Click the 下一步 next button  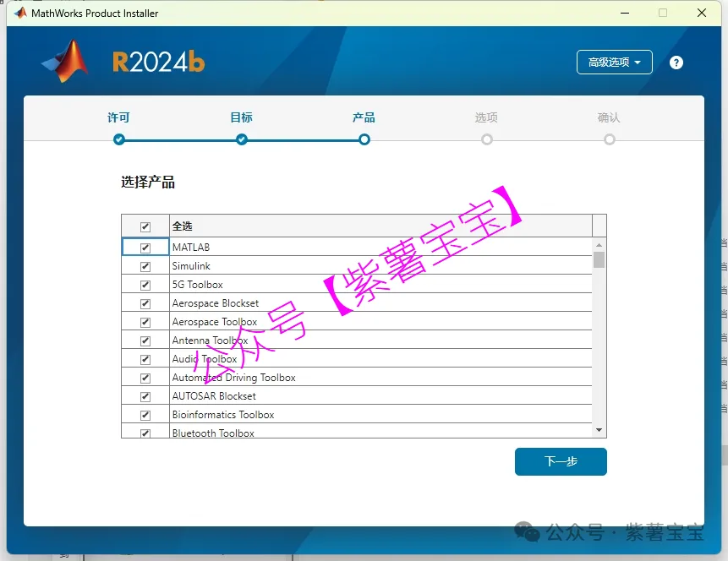pos(561,461)
